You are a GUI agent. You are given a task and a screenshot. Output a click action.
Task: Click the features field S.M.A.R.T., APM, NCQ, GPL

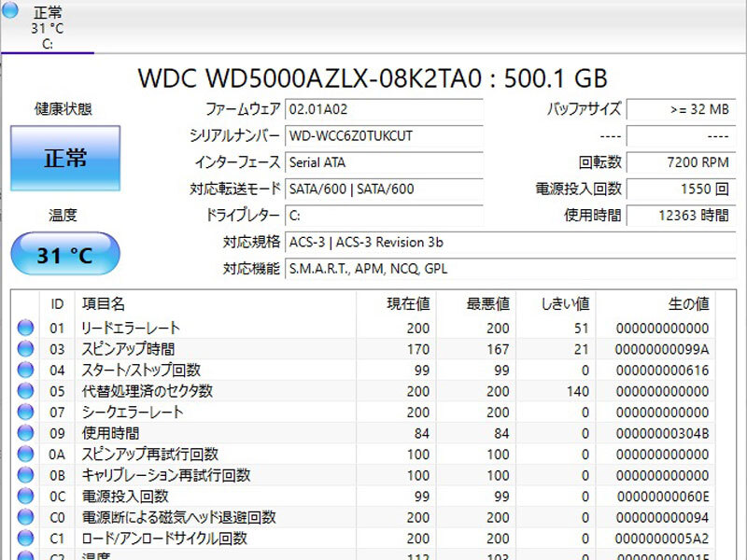tap(510, 269)
